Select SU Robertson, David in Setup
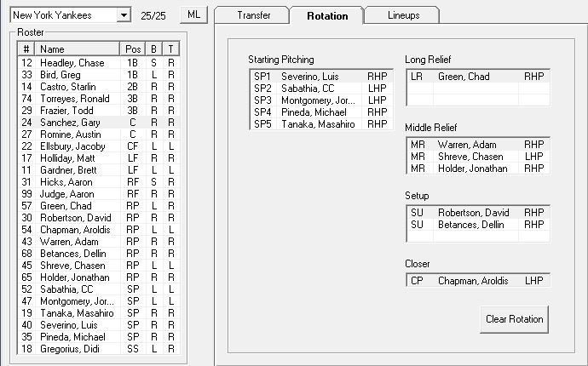This screenshot has height=366, width=588. (x=478, y=213)
